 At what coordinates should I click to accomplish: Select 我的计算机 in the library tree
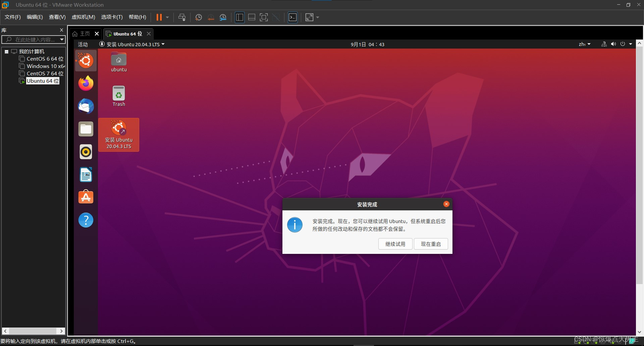tap(32, 52)
